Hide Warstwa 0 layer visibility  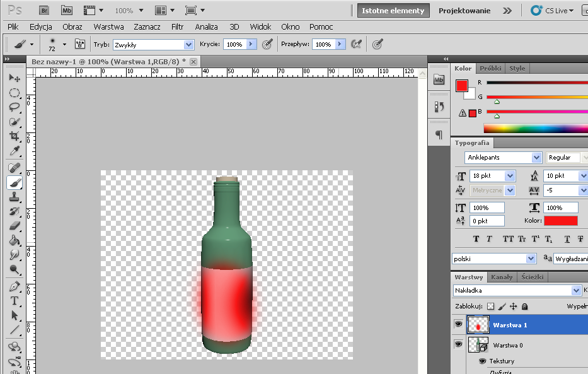click(458, 344)
